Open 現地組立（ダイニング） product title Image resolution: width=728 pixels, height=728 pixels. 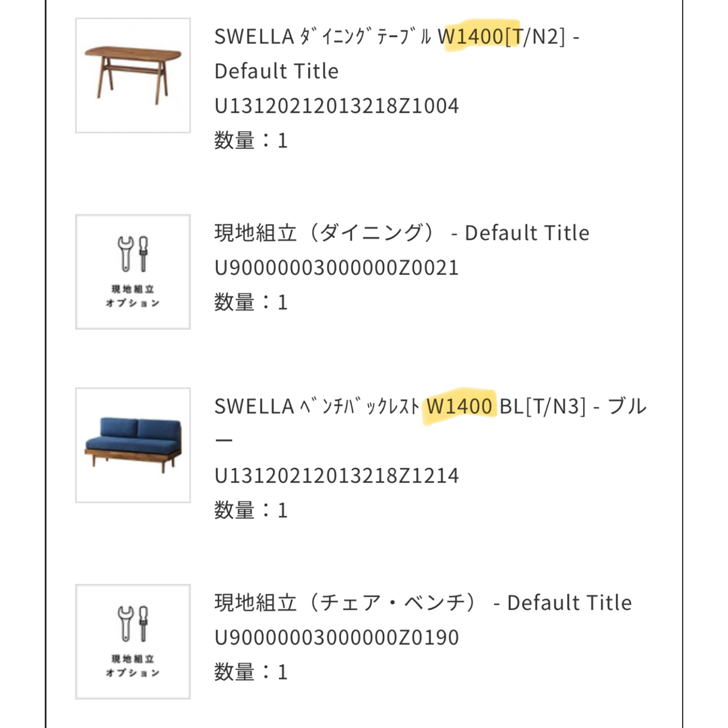click(x=402, y=233)
